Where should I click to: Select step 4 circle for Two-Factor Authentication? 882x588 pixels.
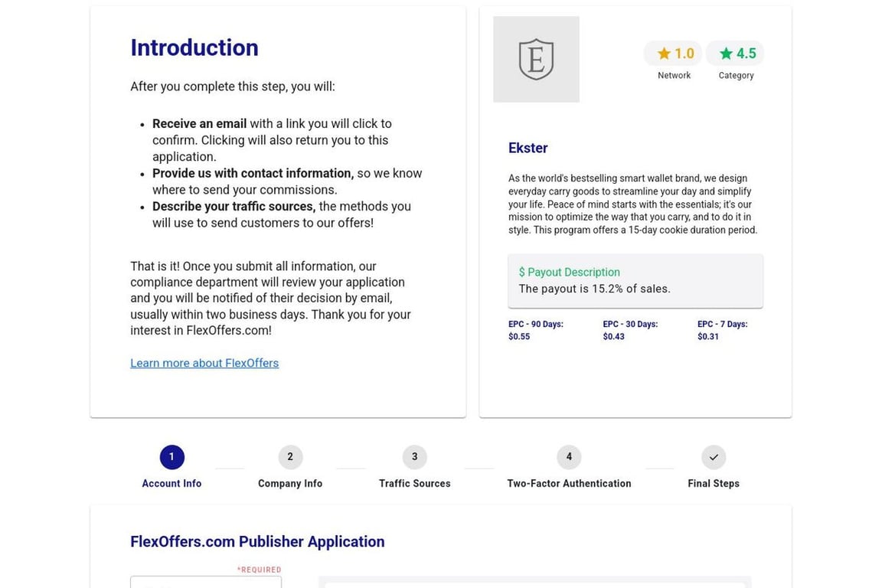click(x=569, y=457)
